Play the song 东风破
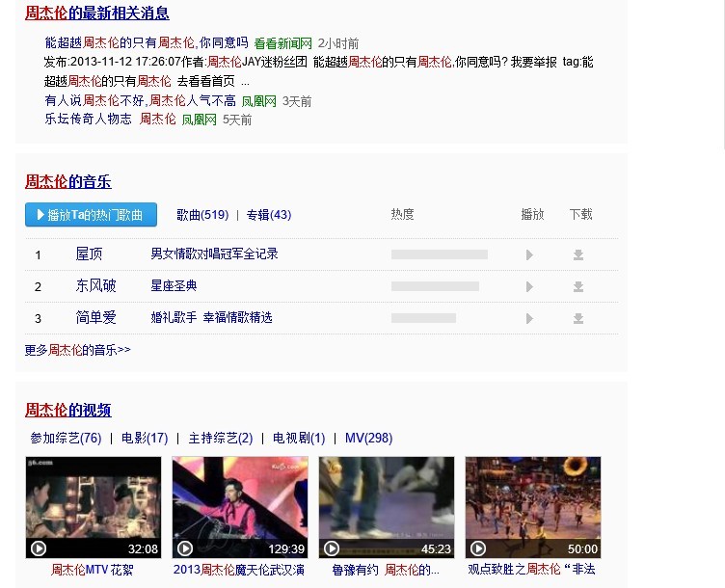The width and height of the screenshot is (725, 588). point(529,286)
